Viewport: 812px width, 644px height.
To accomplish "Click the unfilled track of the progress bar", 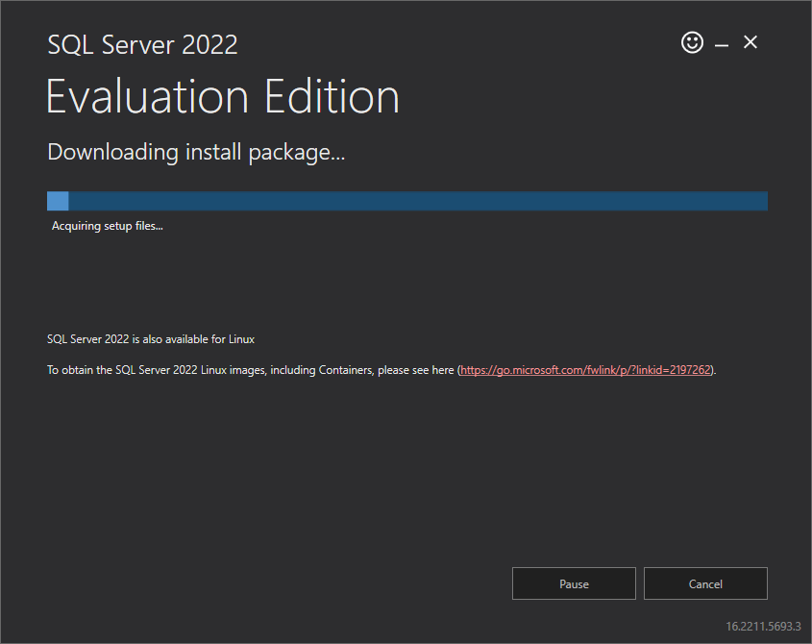I will click(x=413, y=201).
